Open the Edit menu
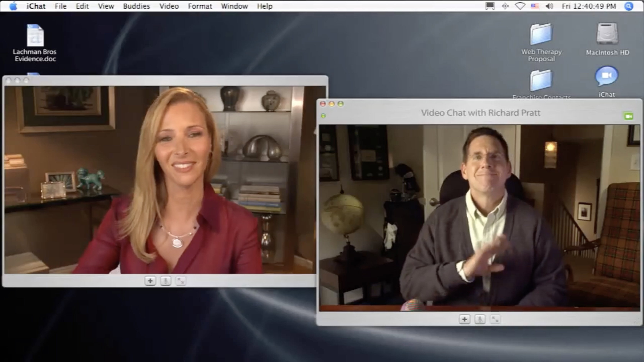 (x=82, y=6)
